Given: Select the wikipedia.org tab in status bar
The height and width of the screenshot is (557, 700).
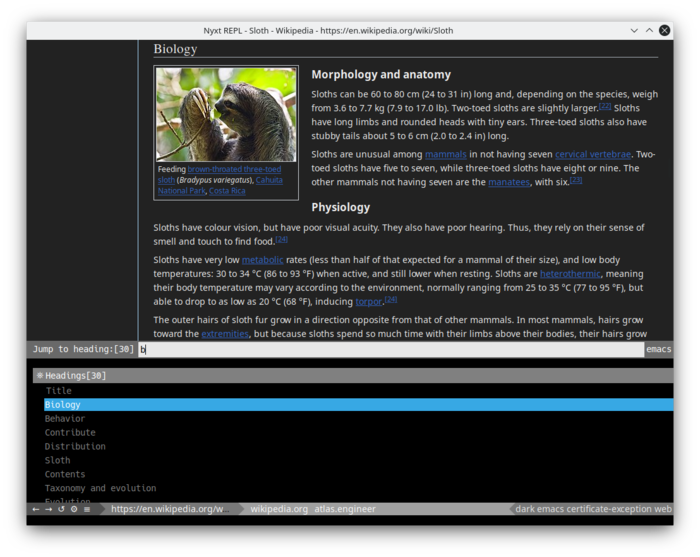Looking at the screenshot, I should click(x=279, y=509).
